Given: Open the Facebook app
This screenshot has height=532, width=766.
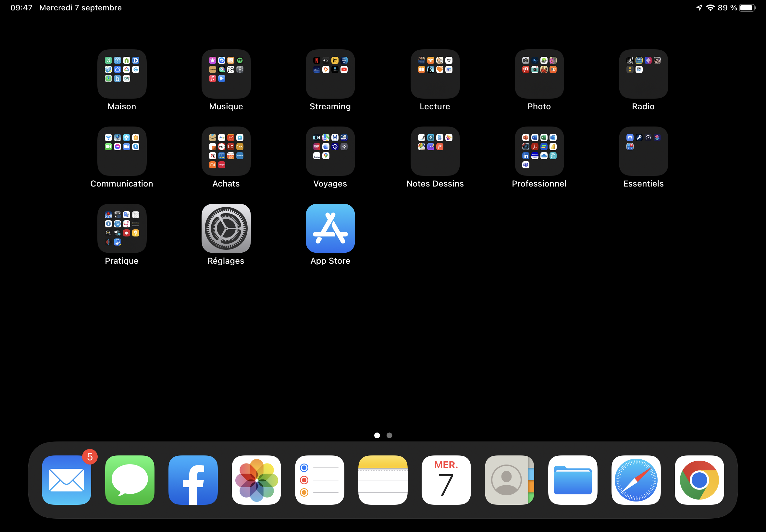Looking at the screenshot, I should coord(193,480).
